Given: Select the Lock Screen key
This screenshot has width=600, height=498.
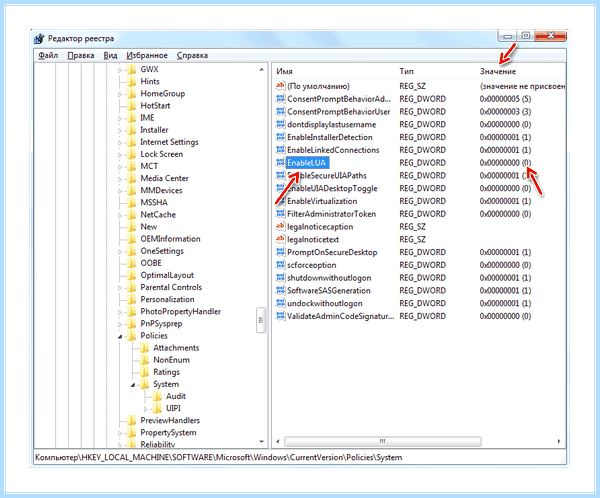Looking at the screenshot, I should (161, 154).
